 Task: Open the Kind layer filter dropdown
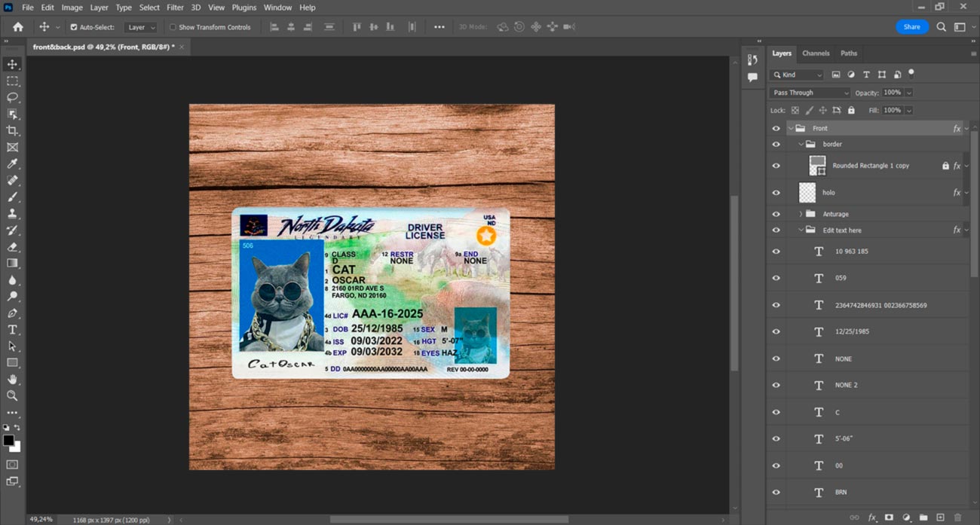click(797, 75)
